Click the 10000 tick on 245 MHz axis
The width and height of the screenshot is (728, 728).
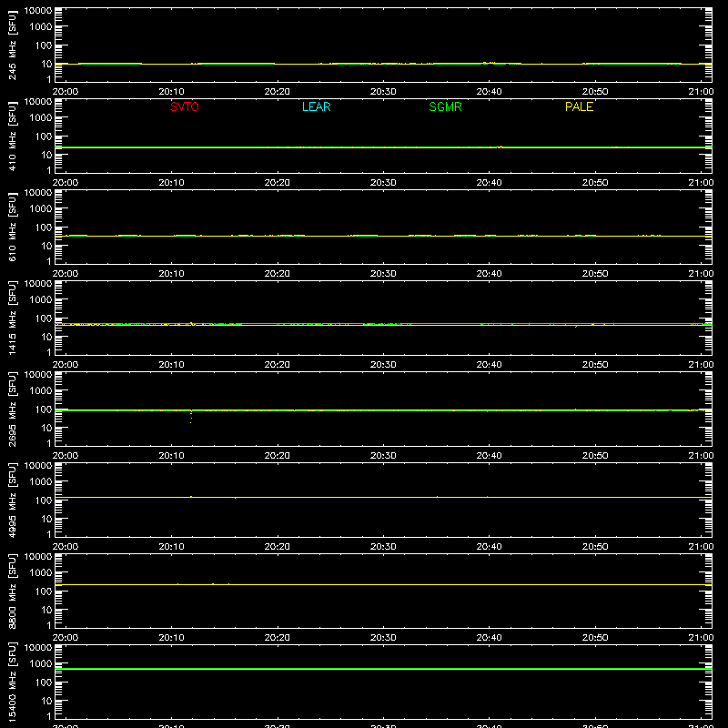[38, 11]
